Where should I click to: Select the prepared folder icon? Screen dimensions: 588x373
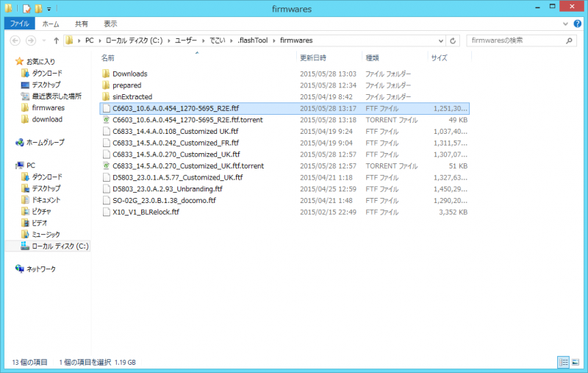click(106, 85)
